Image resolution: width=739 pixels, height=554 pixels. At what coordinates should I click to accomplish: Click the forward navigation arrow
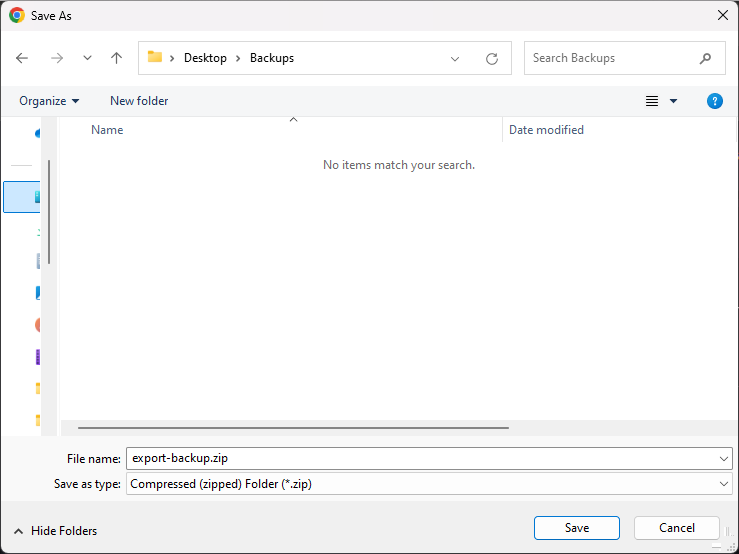point(56,58)
